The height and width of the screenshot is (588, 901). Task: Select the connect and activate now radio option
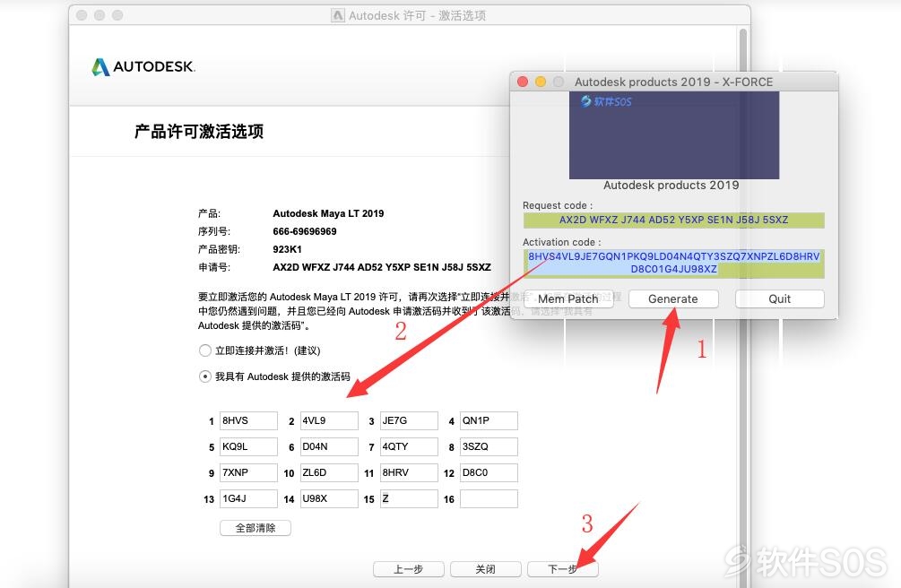coord(204,350)
